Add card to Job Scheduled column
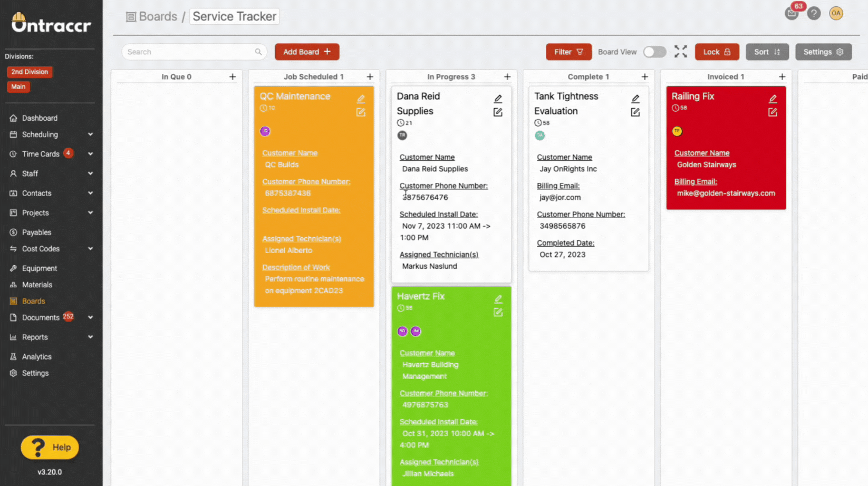The height and width of the screenshot is (486, 868). click(370, 77)
